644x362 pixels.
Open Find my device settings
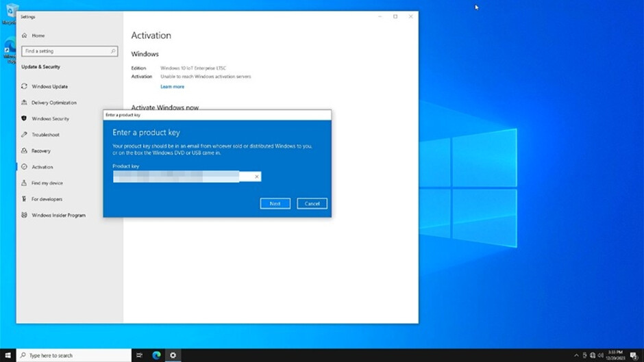[47, 183]
